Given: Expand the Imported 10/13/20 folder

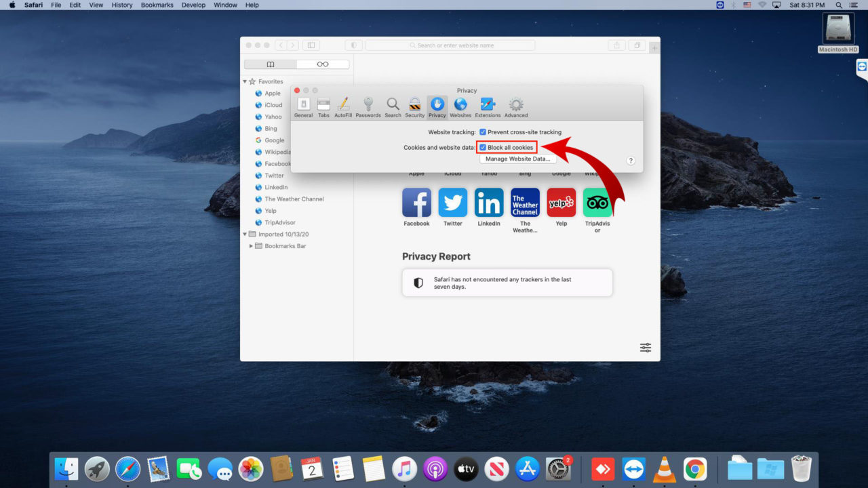Looking at the screenshot, I should click(x=245, y=234).
